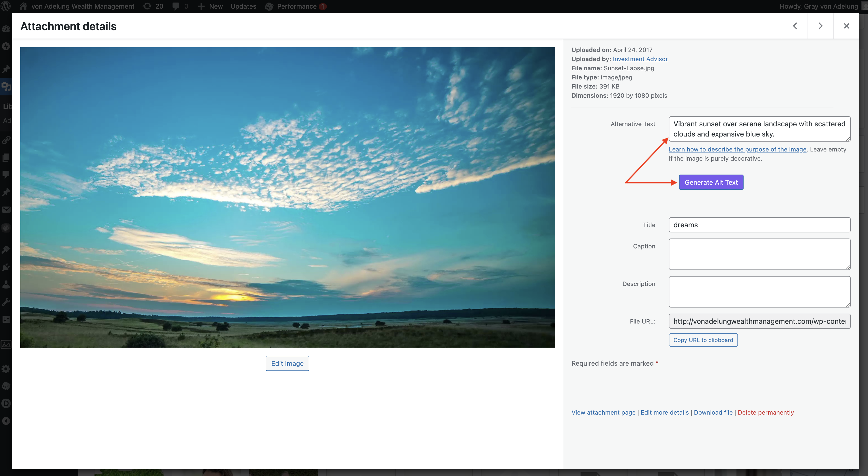Open comments bubble showing 0
Viewport: 868px width, 476px height.
pyautogui.click(x=180, y=6)
